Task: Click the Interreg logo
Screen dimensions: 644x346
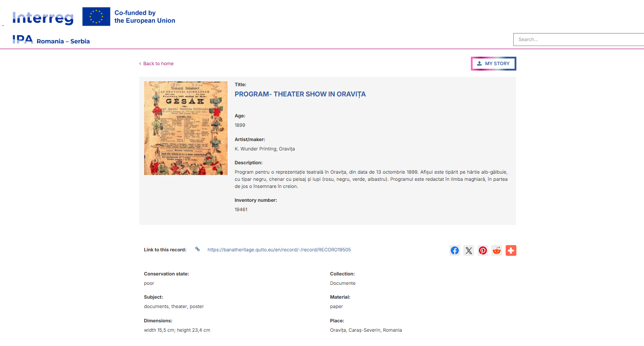Action: (43, 17)
